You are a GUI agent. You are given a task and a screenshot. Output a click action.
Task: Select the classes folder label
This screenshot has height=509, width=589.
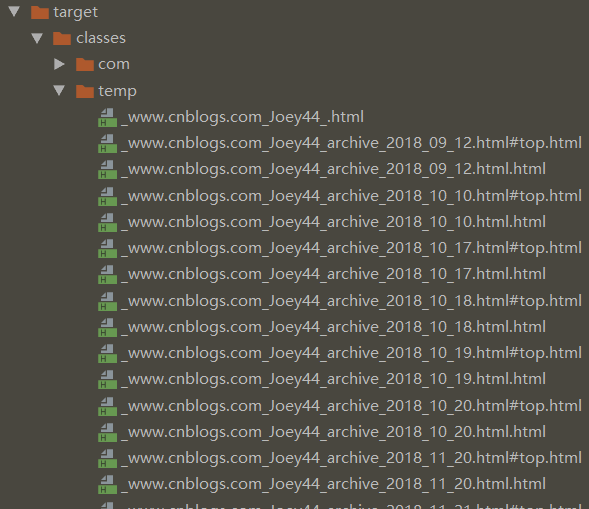(101, 38)
